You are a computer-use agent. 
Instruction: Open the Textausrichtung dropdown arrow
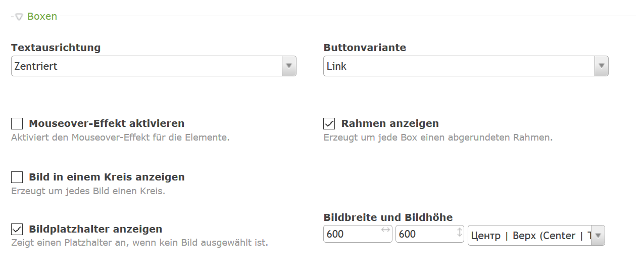tap(289, 66)
